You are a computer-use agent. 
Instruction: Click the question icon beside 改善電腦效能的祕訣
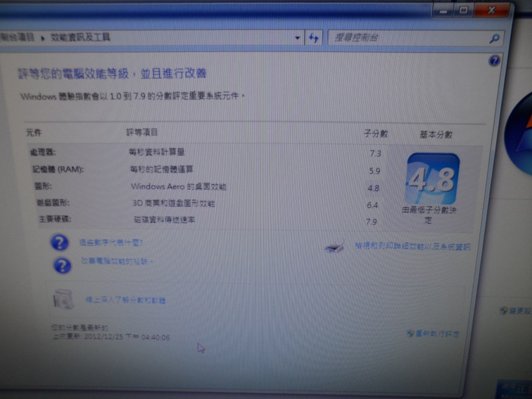[62, 265]
